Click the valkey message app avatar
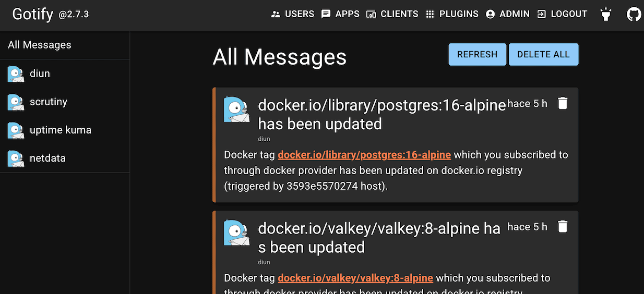Screen dimensions: 644x294 point(236,233)
